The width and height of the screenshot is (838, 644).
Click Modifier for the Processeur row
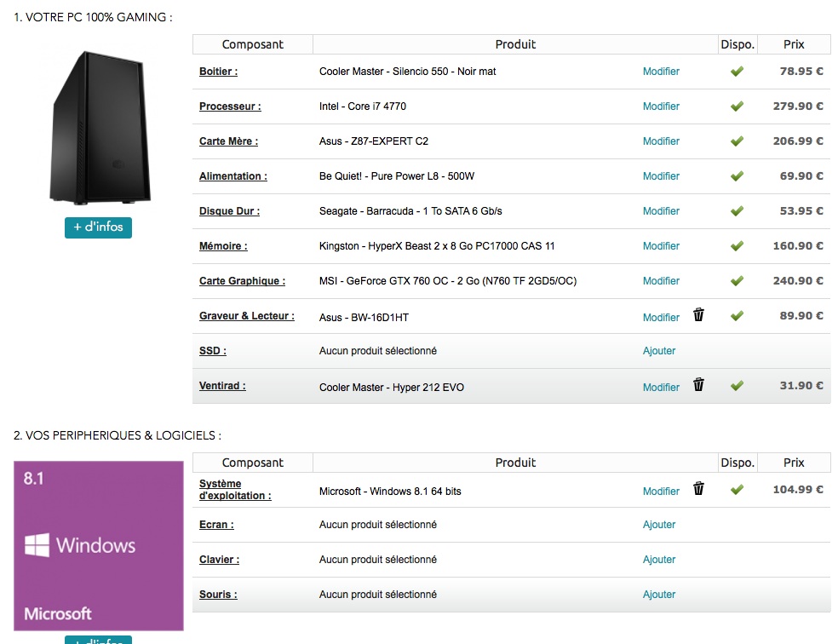(x=661, y=106)
